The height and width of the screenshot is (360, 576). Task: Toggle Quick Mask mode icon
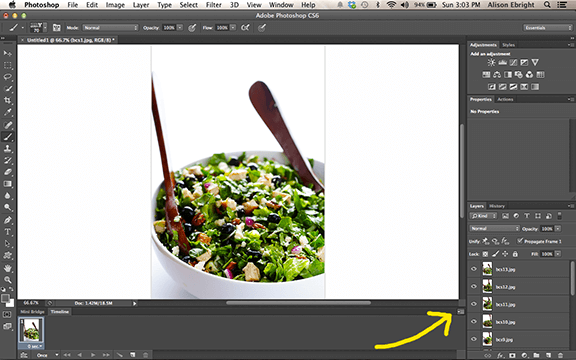tap(7, 314)
